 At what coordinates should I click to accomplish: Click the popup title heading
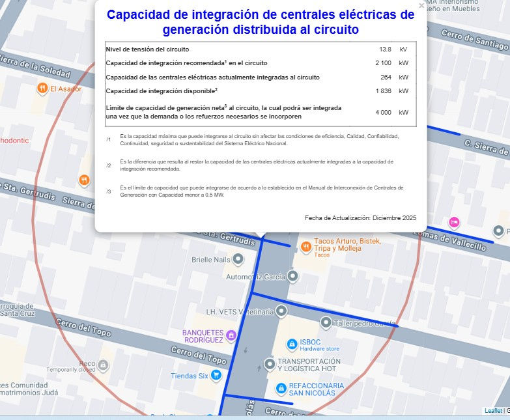tap(261, 21)
